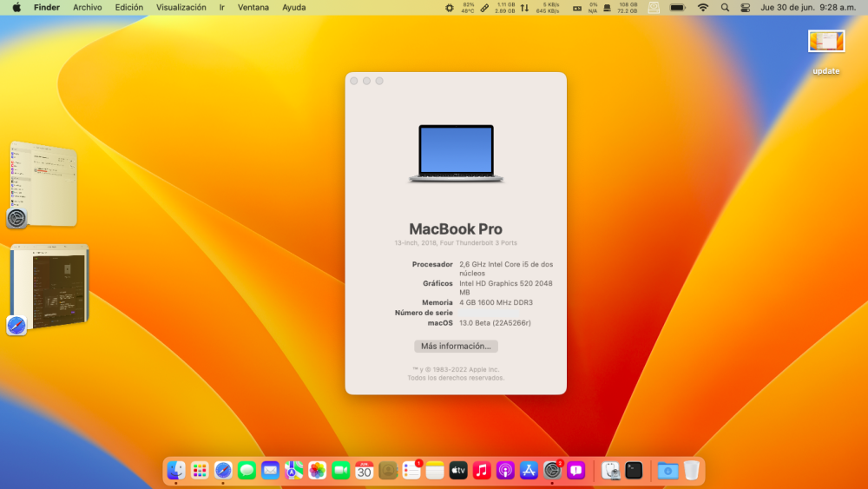868x489 pixels.
Task: Click the date and time in menu bar
Action: click(x=808, y=8)
